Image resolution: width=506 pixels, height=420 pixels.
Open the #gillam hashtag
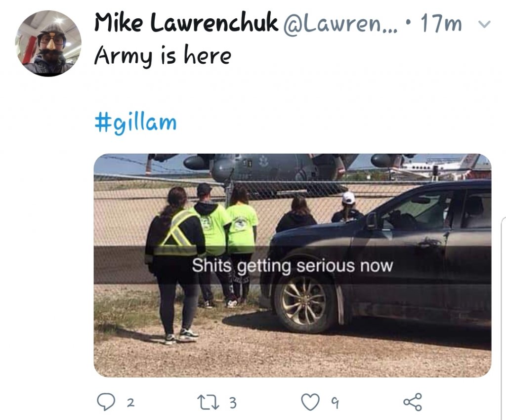tap(135, 123)
